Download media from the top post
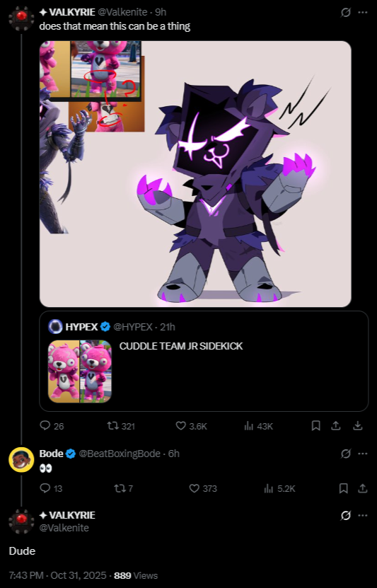This screenshot has height=588, width=377. click(358, 426)
